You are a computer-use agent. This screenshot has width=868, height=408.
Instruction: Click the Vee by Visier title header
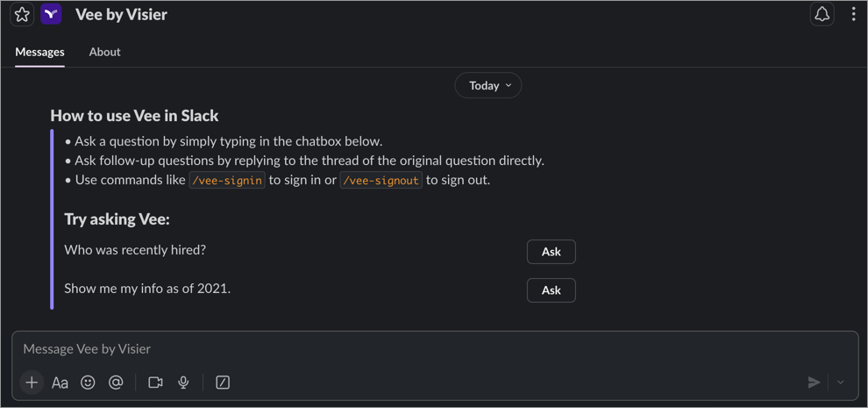[121, 15]
